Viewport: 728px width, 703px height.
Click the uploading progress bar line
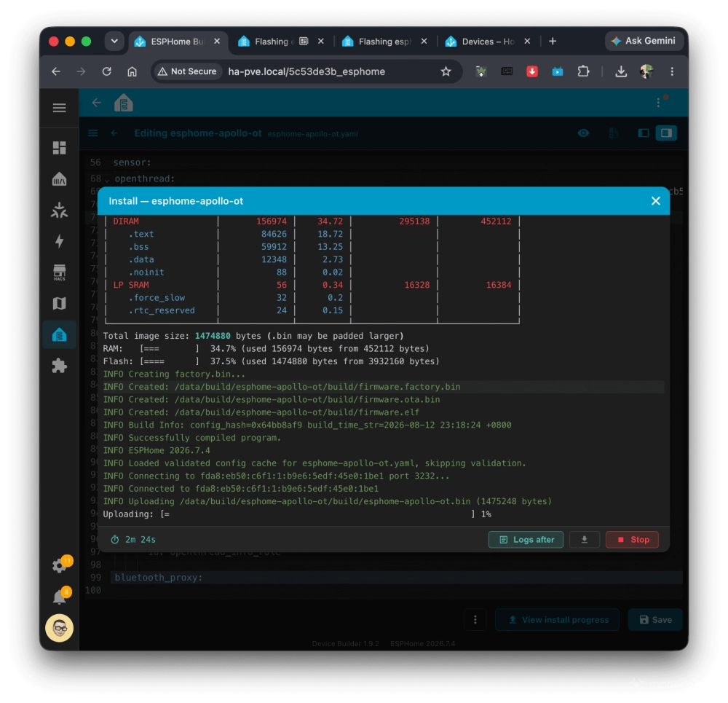click(x=297, y=514)
